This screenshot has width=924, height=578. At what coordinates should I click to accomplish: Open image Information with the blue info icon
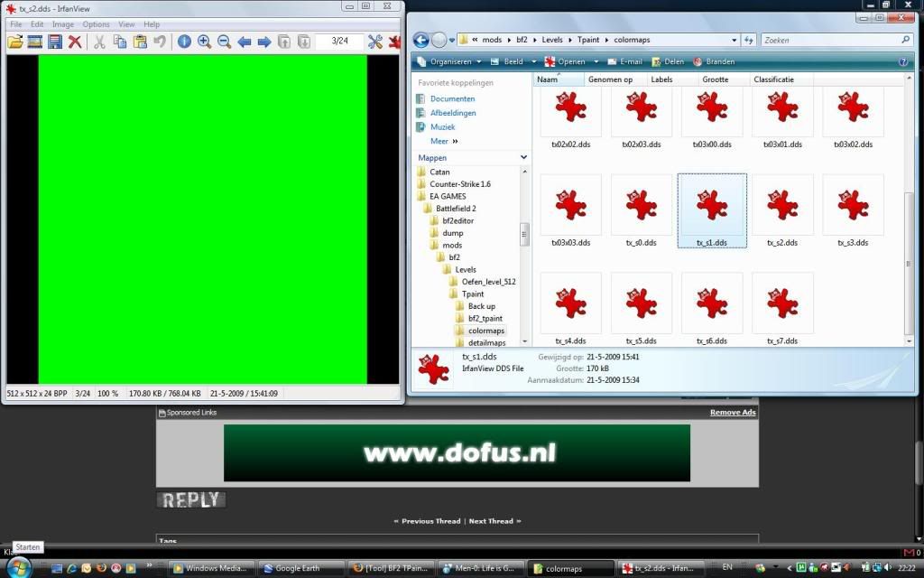184,42
